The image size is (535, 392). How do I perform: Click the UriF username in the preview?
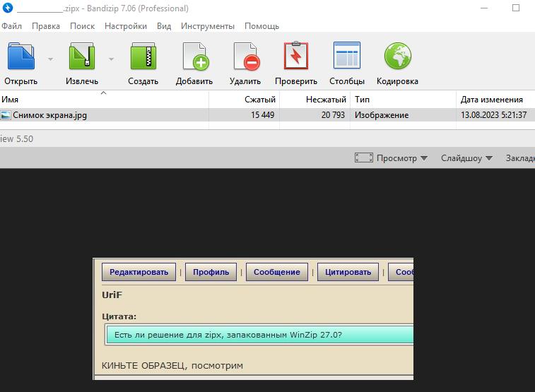tap(112, 295)
